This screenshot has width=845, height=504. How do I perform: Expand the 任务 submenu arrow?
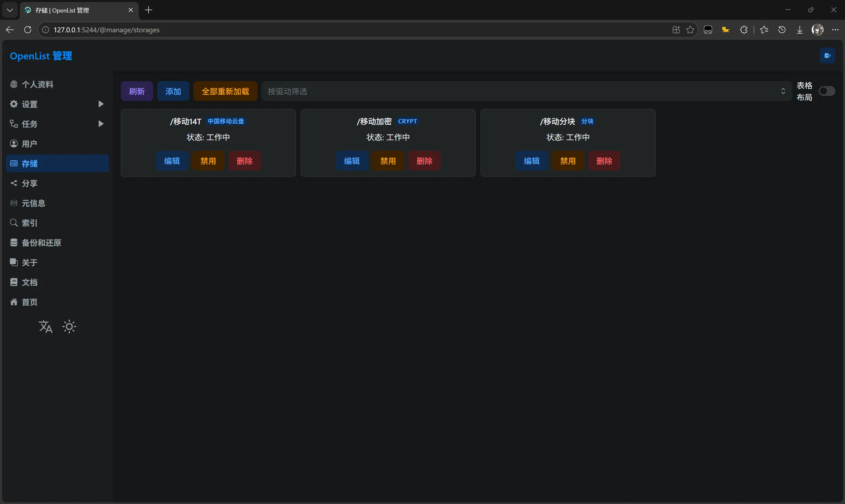pos(101,124)
